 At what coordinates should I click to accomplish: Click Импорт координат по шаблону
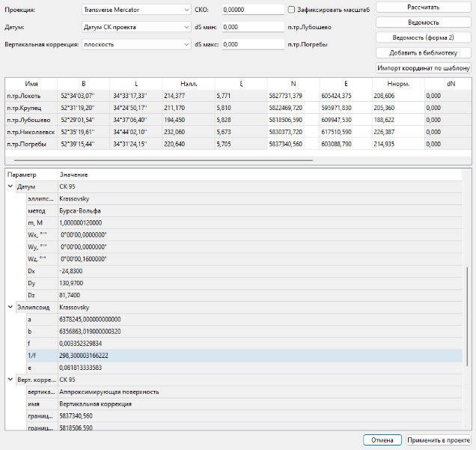(423, 68)
